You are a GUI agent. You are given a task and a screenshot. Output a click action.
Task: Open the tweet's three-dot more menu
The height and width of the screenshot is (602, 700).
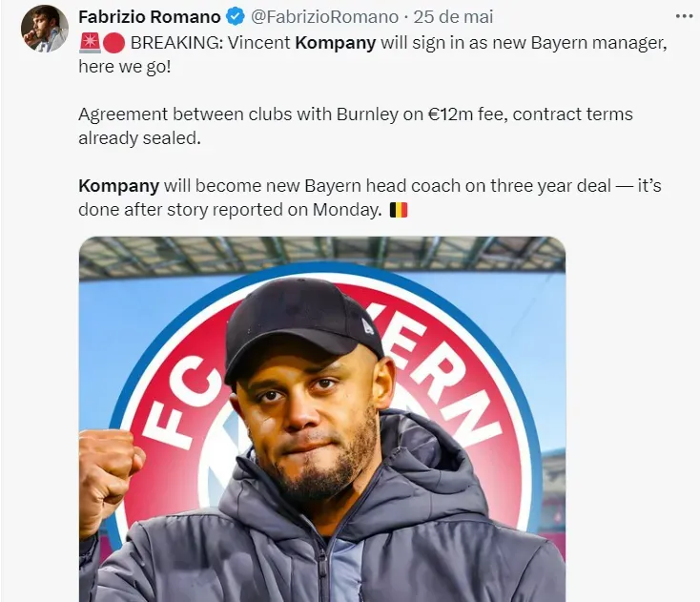(683, 17)
